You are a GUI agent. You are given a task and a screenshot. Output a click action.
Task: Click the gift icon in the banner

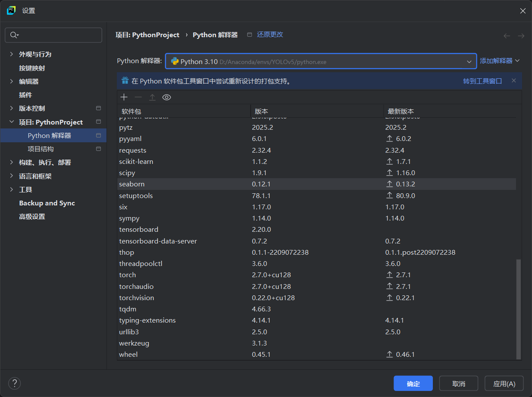[125, 80]
